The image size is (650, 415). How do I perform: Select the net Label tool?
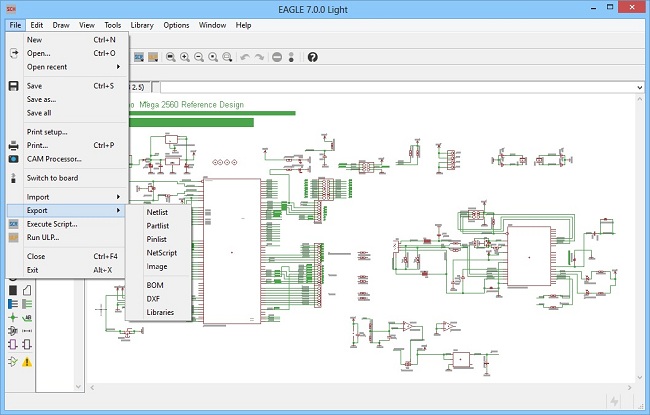click(x=27, y=318)
